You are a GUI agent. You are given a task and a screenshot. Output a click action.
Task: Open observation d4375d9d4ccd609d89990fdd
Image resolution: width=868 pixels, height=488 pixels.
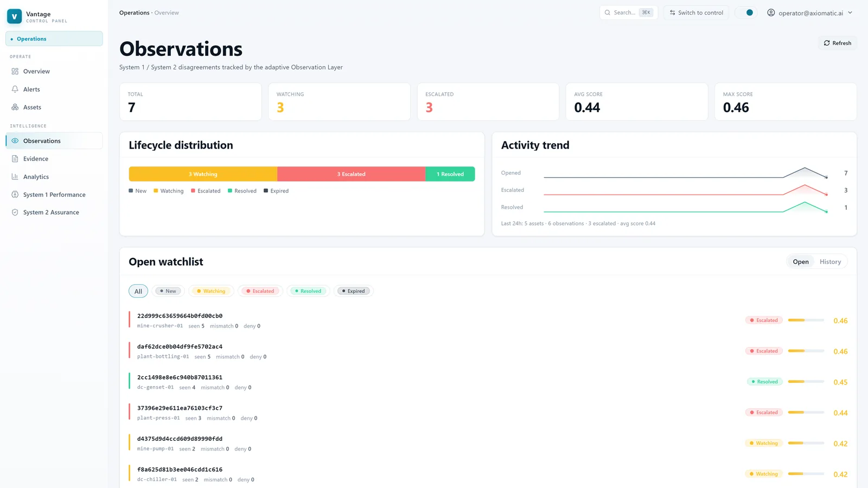click(180, 439)
